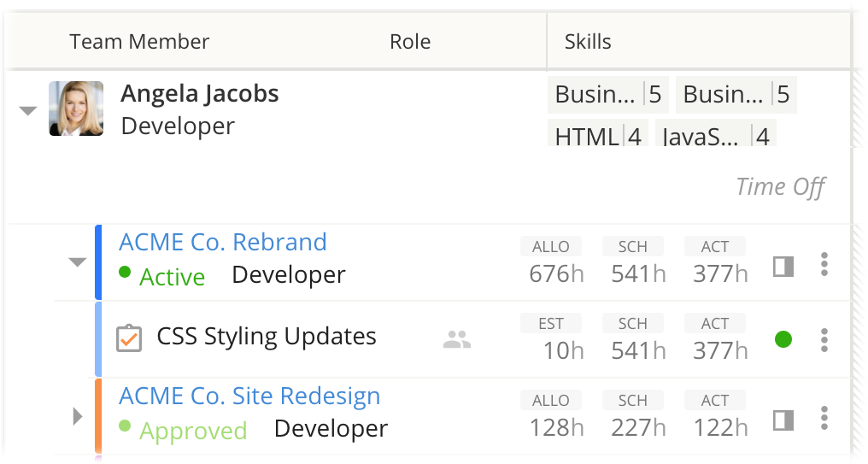Screen dimensions: 868x464
Task: Sort by Role column header
Action: pyautogui.click(x=410, y=41)
